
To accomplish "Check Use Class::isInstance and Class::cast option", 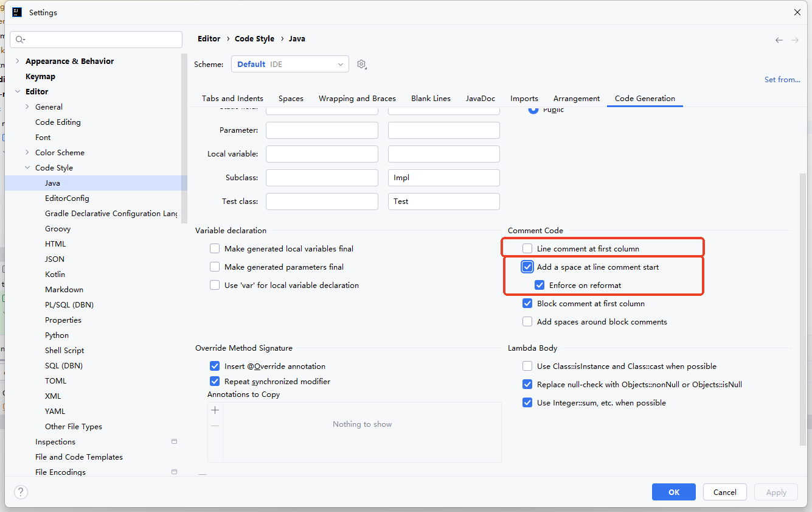I will click(x=527, y=366).
